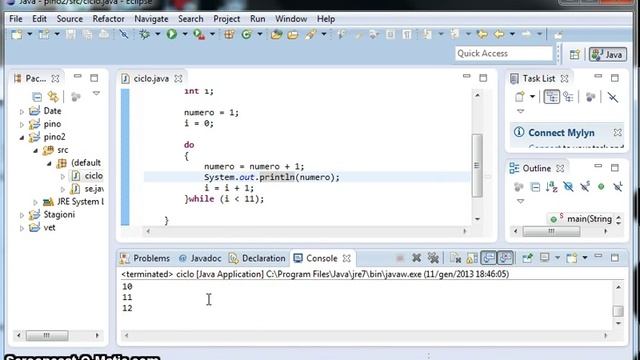
Task: Go to last edit location icon
Action: pos(482,34)
